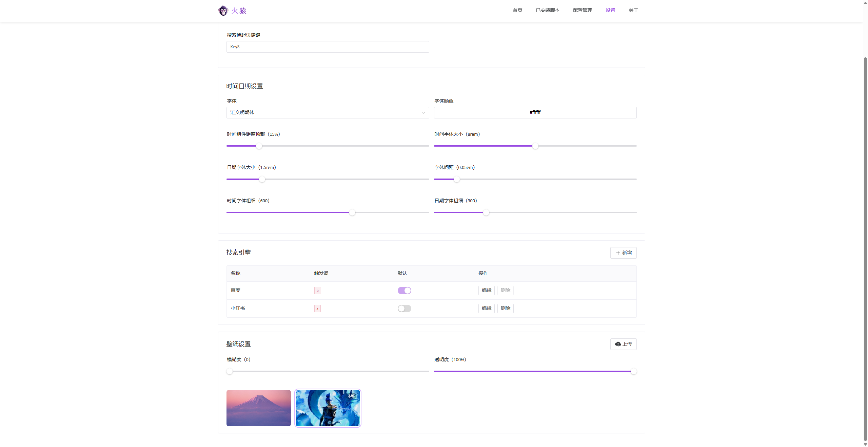
Task: Click the plus icon on 新增 button
Action: coord(618,253)
